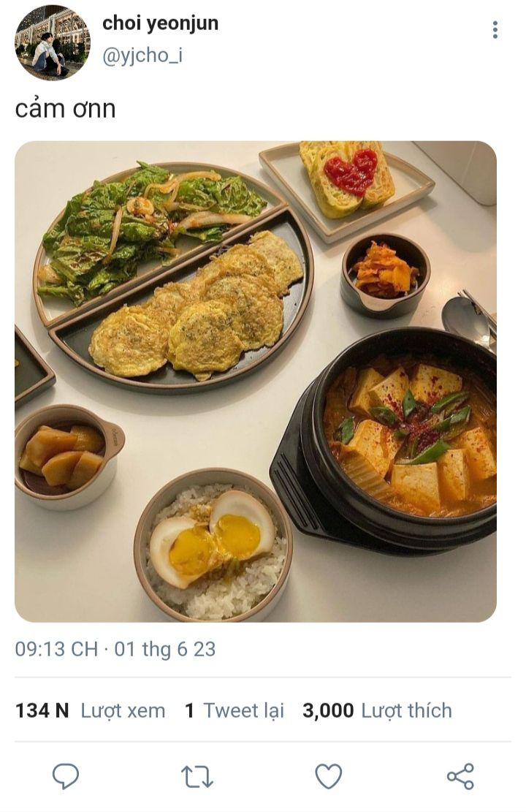Tap the heart ketchup egg roll in photo
The height and width of the screenshot is (812, 526).
click(348, 178)
